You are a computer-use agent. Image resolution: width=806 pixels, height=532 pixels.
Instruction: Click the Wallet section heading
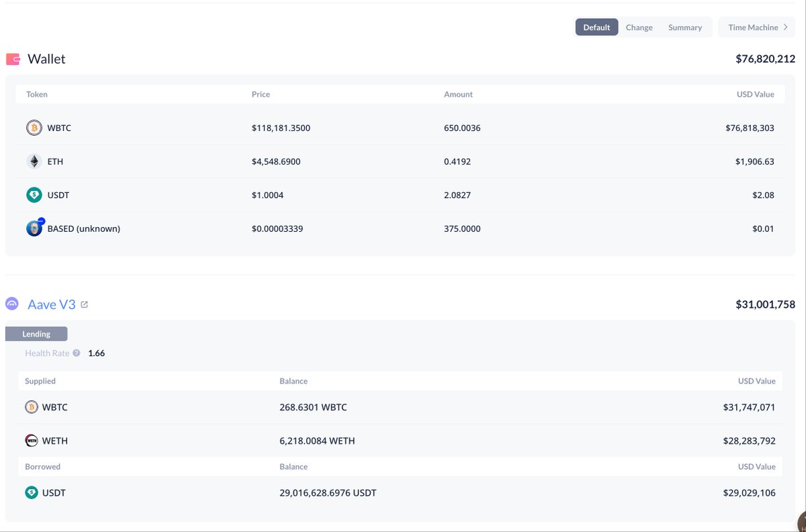(46, 59)
